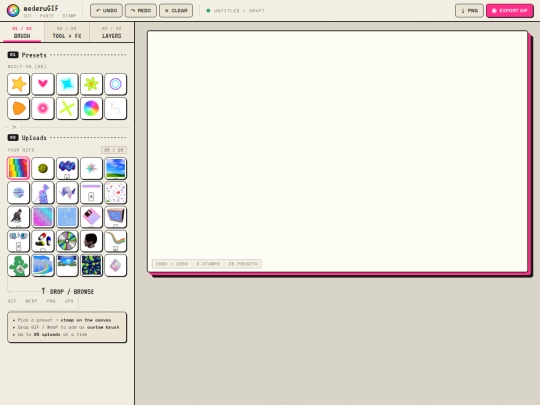Pick the retro CRT monitor upload
Screen dimensions: 540x405
(x=116, y=217)
